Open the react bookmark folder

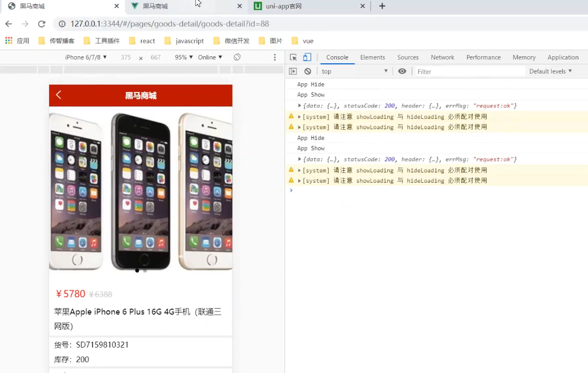(142, 41)
